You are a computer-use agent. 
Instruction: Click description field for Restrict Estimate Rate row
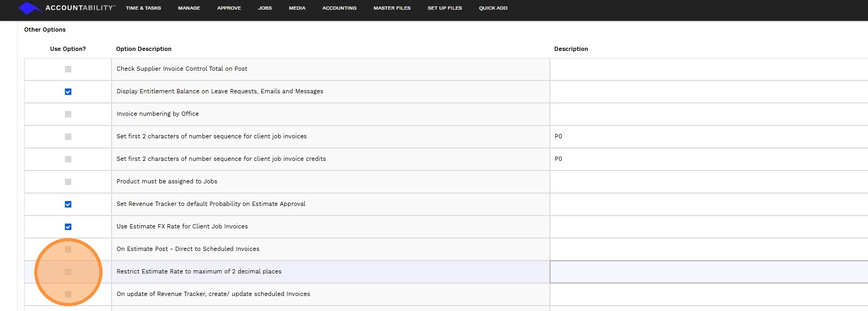click(x=708, y=272)
